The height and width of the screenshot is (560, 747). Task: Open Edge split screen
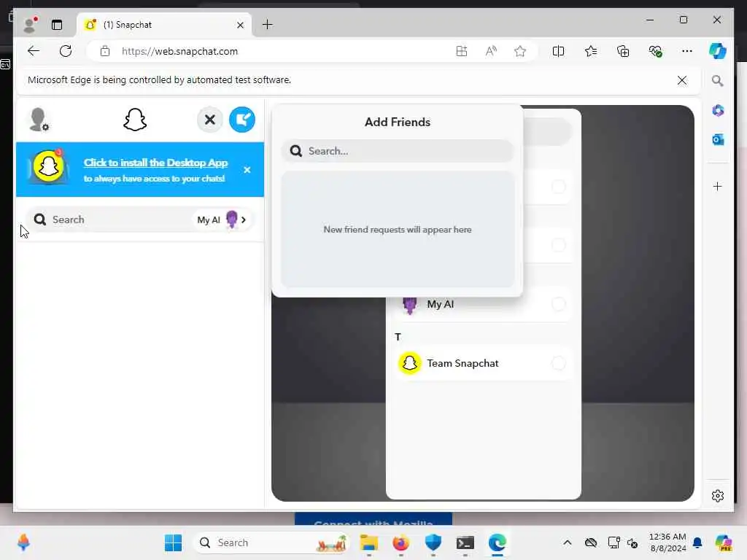pyautogui.click(x=558, y=51)
